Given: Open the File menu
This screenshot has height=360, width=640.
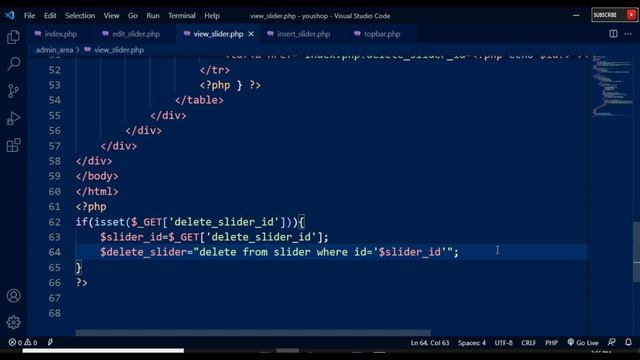Looking at the screenshot, I should click(29, 16).
